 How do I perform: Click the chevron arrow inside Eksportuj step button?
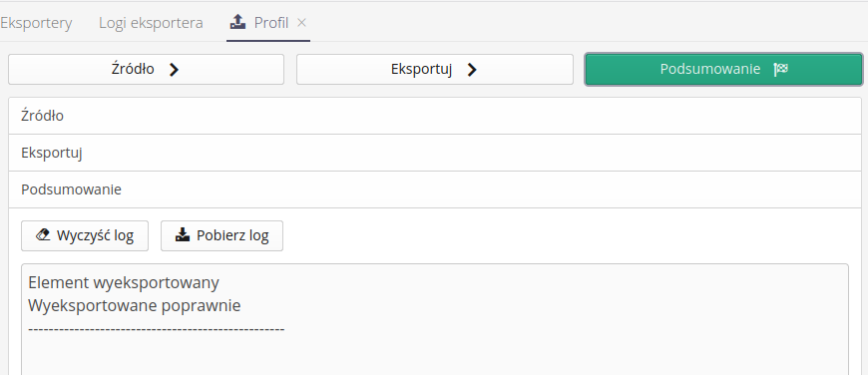tap(472, 70)
